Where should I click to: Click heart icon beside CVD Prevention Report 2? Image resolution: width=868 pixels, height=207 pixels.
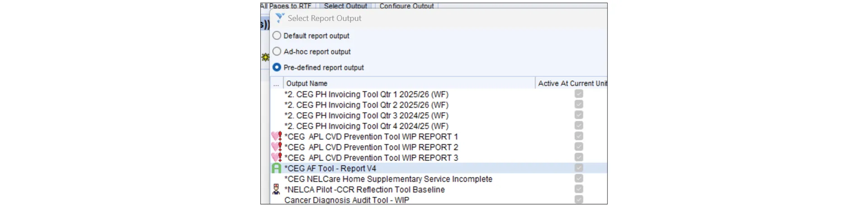pos(276,147)
